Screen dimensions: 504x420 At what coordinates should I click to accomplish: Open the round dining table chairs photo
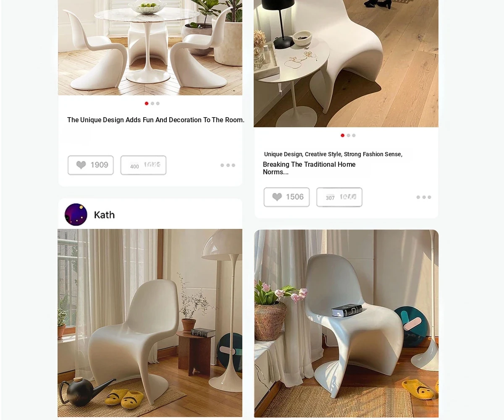click(150, 47)
